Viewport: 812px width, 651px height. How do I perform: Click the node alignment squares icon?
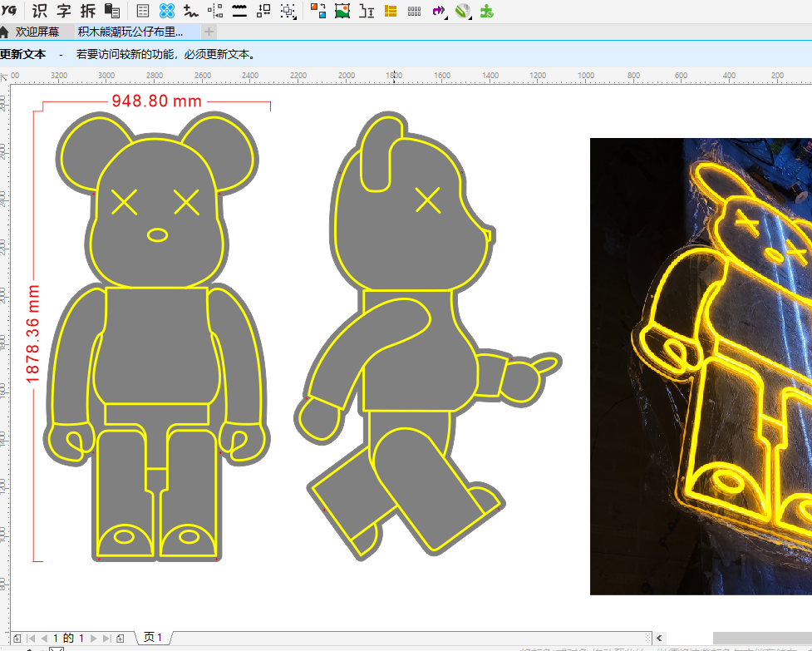click(215, 11)
